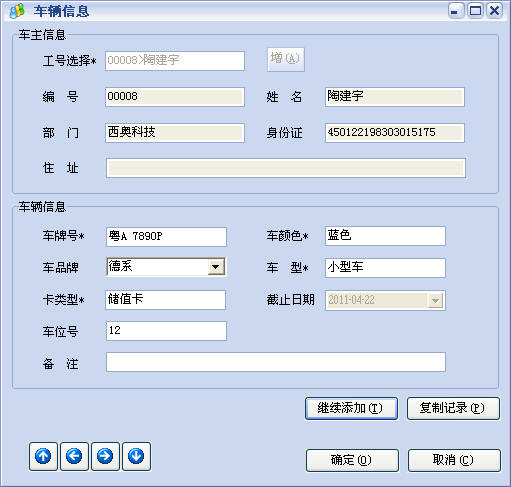
Task: Expand the 车品牌 dropdown arrow
Action: (x=216, y=267)
